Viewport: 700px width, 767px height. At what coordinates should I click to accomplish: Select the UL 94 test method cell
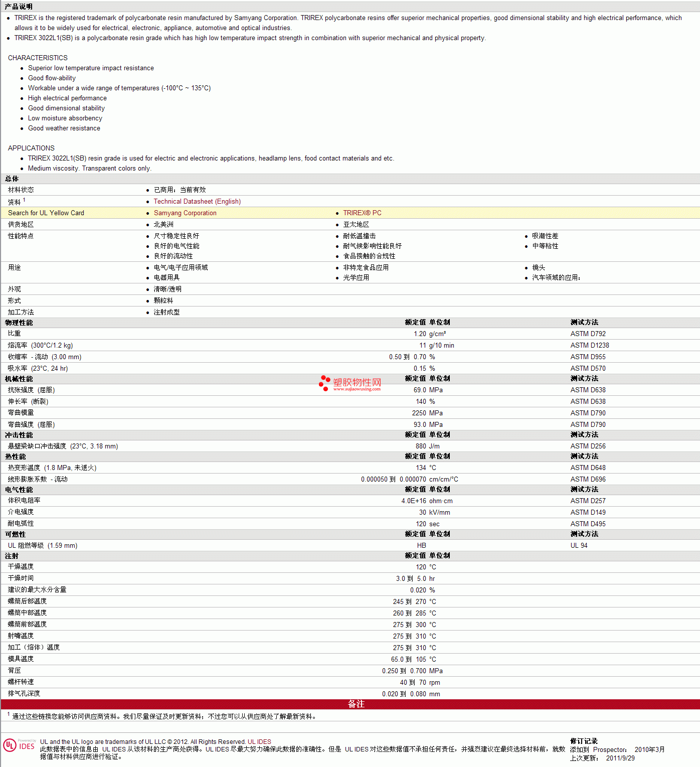579,545
